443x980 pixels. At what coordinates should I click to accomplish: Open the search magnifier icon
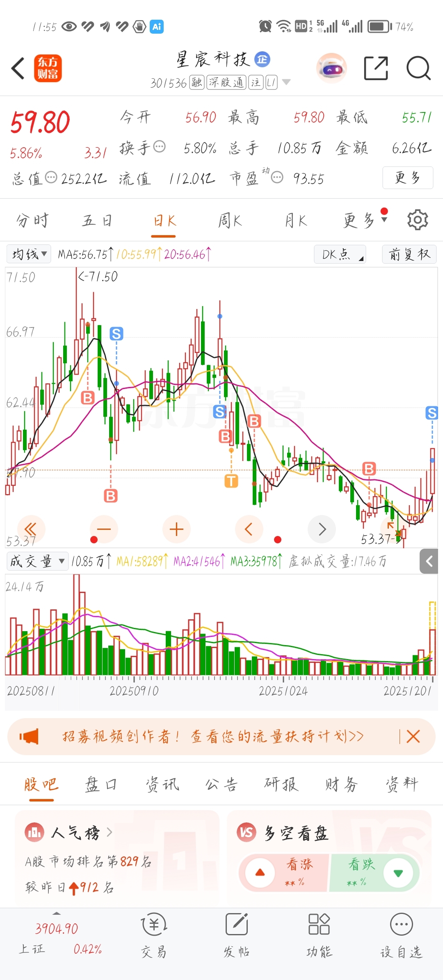418,68
